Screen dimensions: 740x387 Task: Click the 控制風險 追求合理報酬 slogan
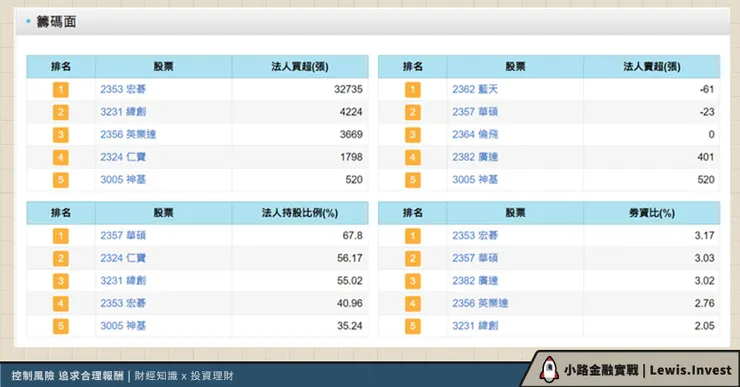tap(67, 376)
